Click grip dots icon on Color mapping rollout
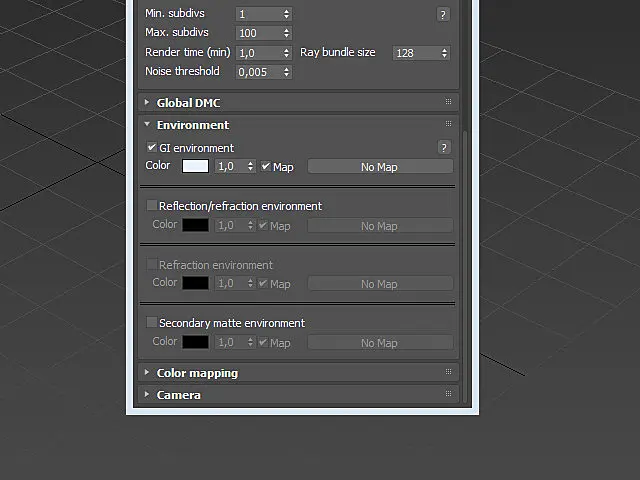The height and width of the screenshot is (480, 640). tap(448, 372)
